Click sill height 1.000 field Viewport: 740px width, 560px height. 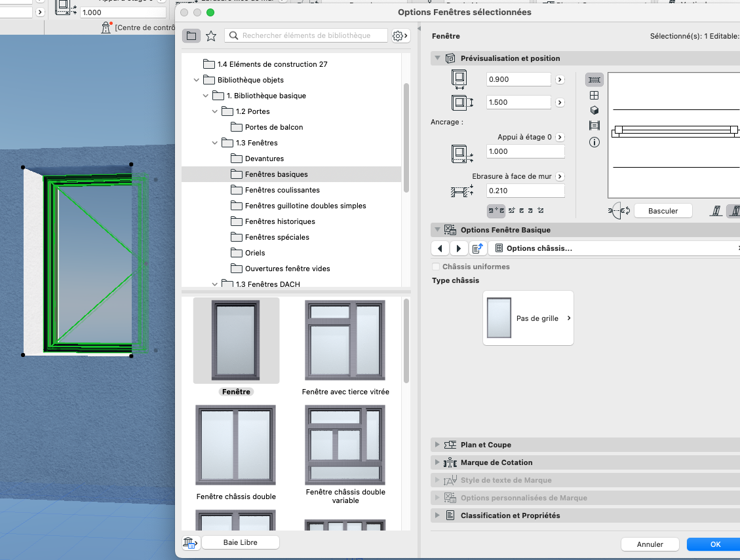tap(525, 151)
